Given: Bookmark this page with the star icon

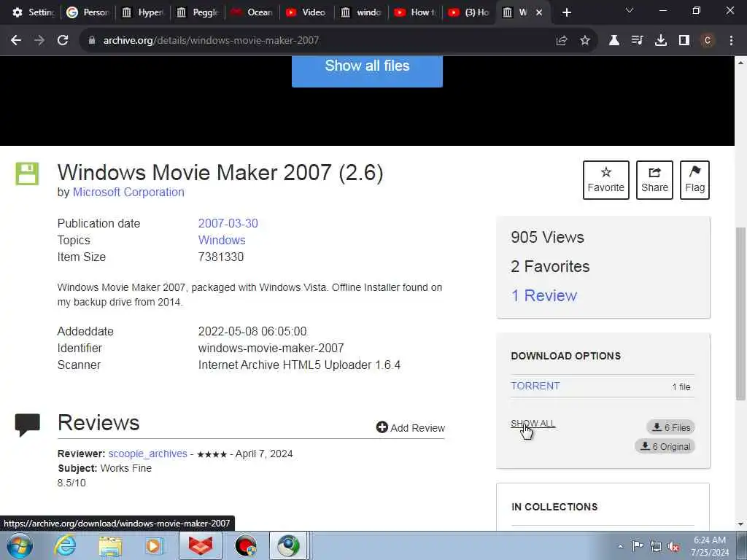Looking at the screenshot, I should point(585,41).
